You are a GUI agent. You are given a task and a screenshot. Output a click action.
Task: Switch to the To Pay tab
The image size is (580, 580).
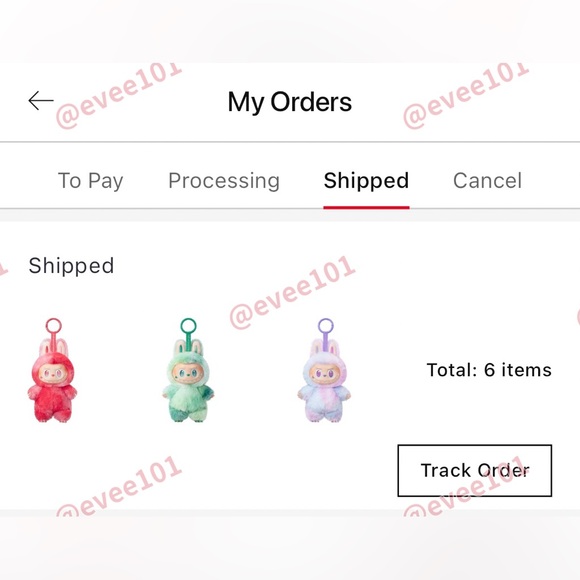(x=91, y=181)
